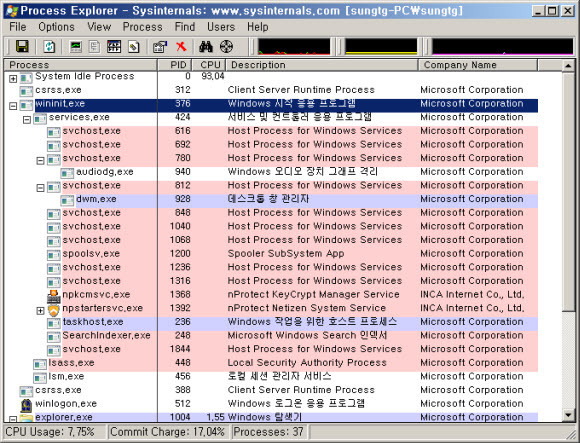The image size is (580, 443).
Task: Click the scrollbar up arrow
Action: pyautogui.click(x=569, y=66)
